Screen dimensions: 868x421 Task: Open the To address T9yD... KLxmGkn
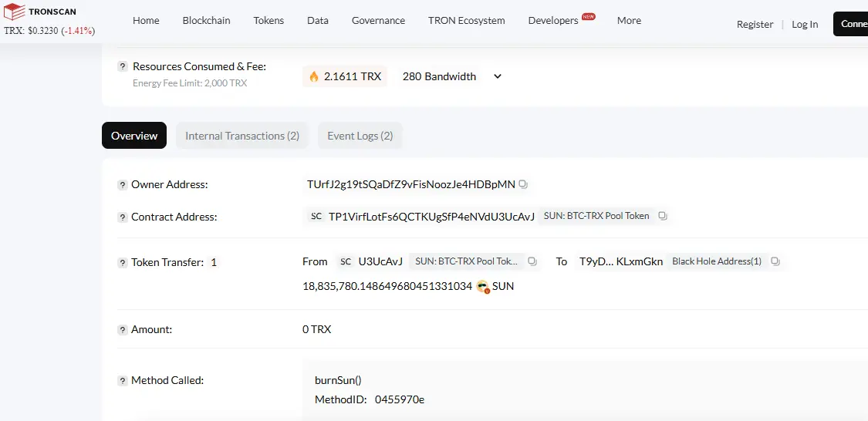point(621,261)
